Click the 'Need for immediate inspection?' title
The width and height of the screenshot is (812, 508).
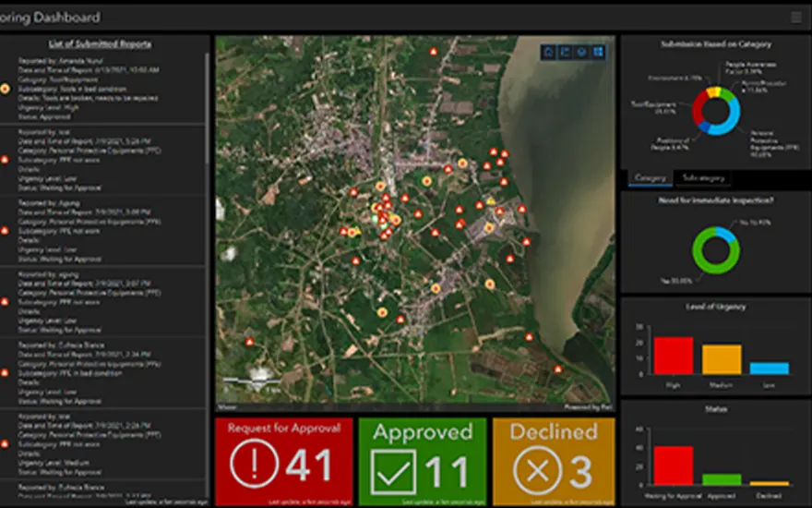716,200
